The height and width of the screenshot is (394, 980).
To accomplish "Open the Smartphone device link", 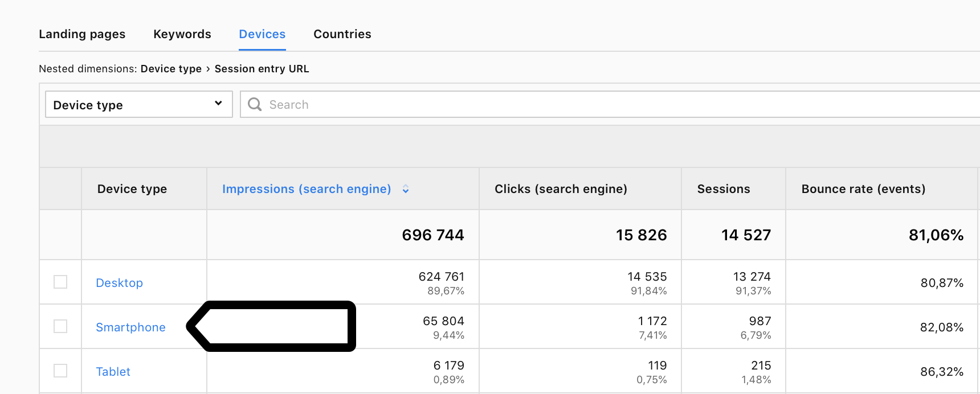I will [x=130, y=327].
